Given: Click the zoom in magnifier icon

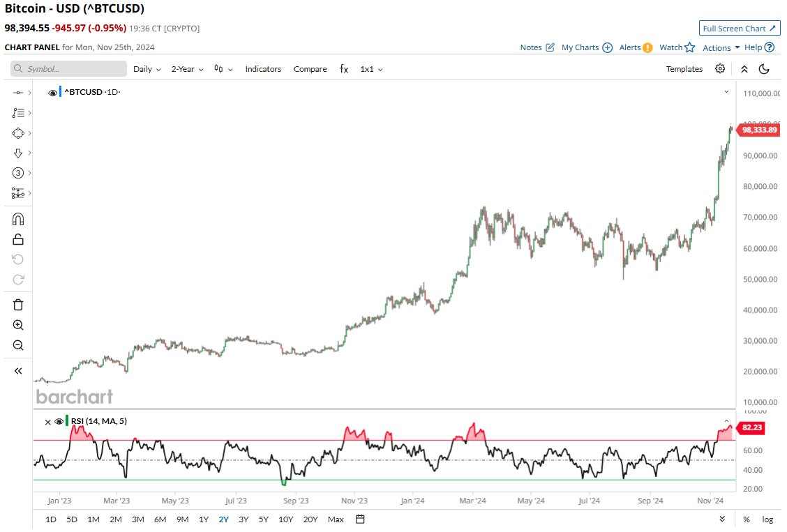Looking at the screenshot, I should [x=18, y=325].
